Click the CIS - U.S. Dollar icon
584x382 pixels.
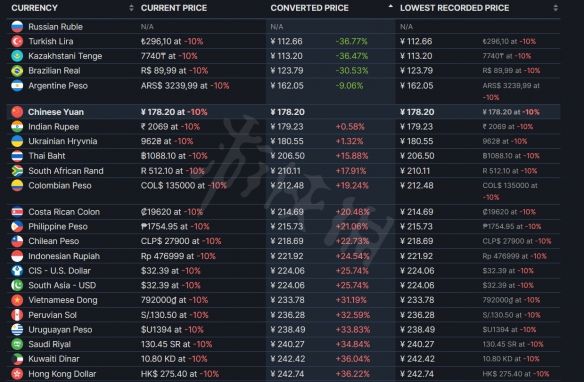tap(17, 271)
